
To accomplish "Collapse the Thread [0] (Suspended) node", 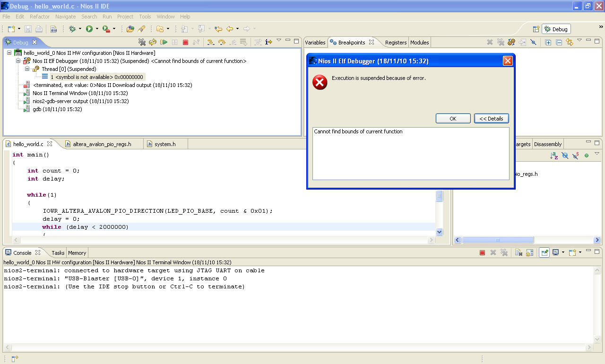I will pos(27,69).
